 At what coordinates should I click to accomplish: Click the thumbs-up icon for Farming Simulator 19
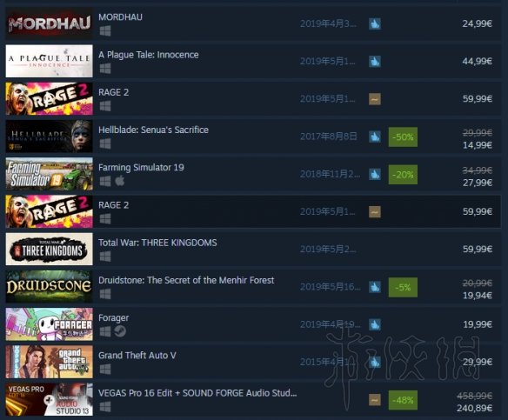[375, 174]
